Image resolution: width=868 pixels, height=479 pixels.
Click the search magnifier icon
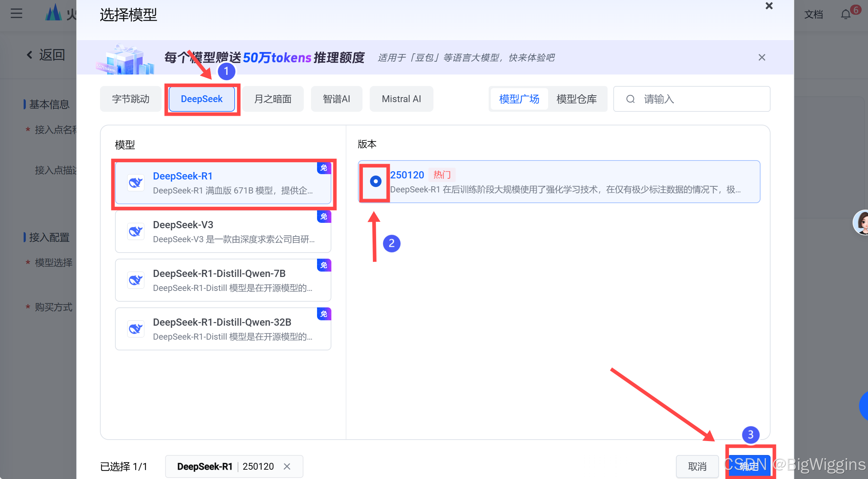point(630,99)
